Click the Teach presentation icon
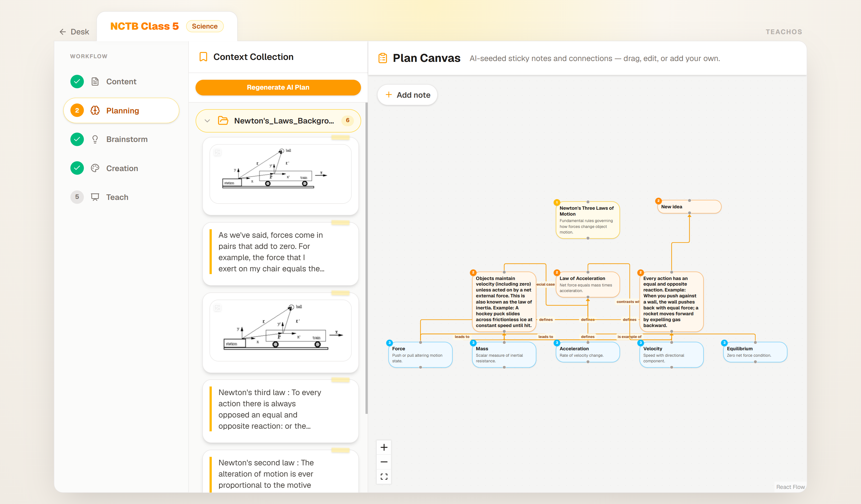861x504 pixels. (x=95, y=197)
